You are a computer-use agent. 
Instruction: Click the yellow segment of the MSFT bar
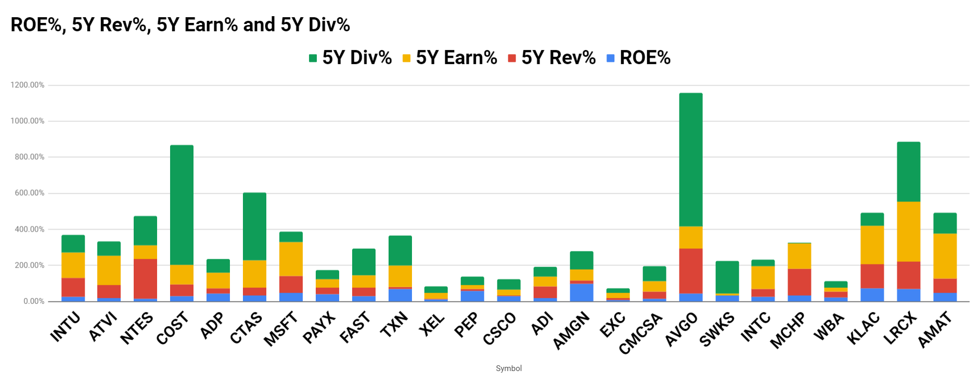pyautogui.click(x=291, y=259)
